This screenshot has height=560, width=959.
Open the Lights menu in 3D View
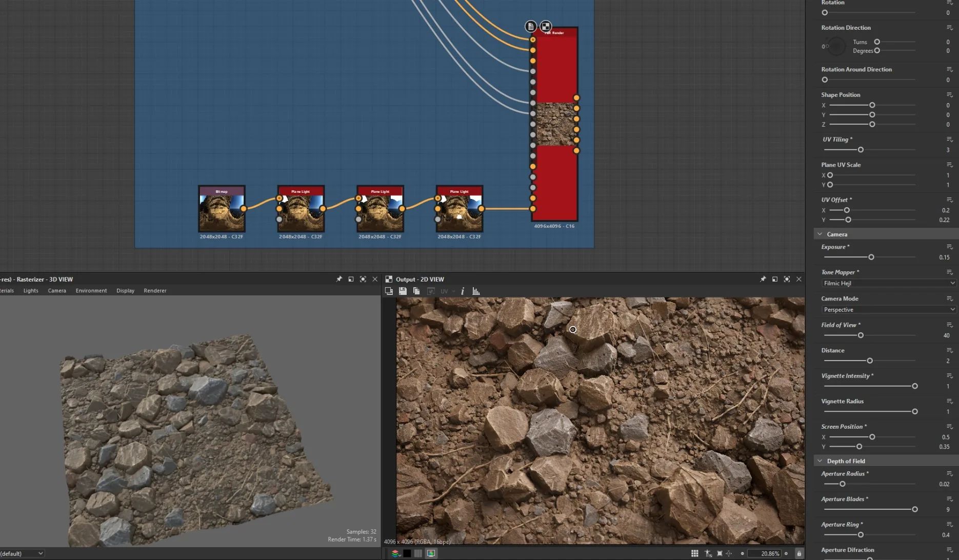point(31,291)
